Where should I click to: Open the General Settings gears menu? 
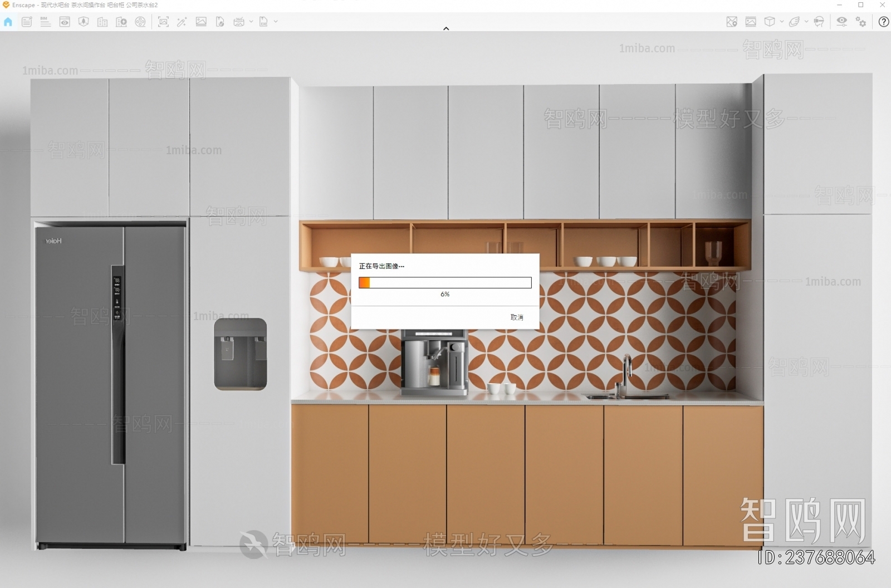[x=861, y=22]
